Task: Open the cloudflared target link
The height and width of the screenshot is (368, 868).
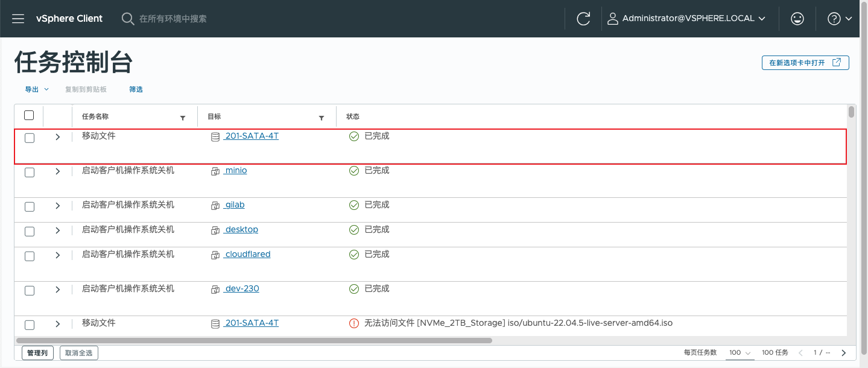Action: (247, 255)
